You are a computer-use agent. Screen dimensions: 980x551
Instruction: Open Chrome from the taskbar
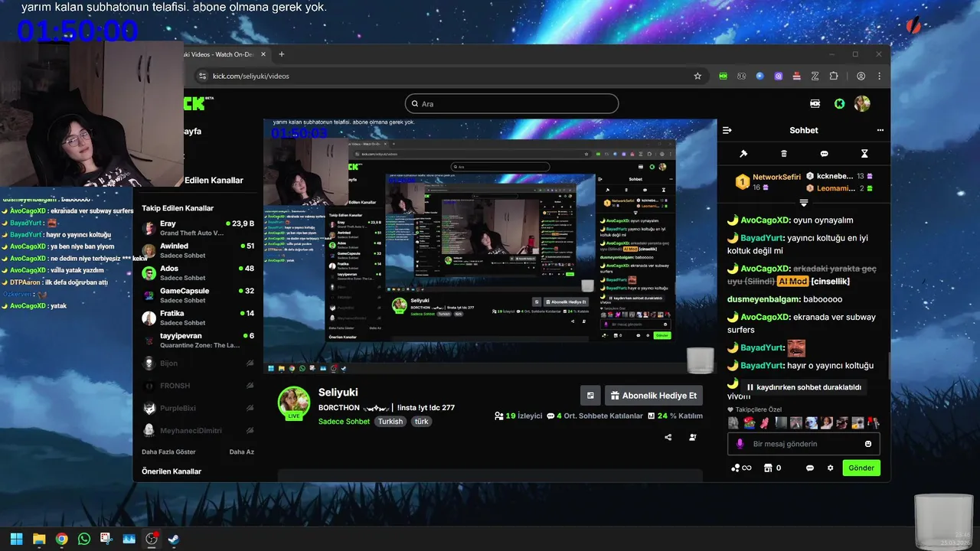pyautogui.click(x=61, y=539)
